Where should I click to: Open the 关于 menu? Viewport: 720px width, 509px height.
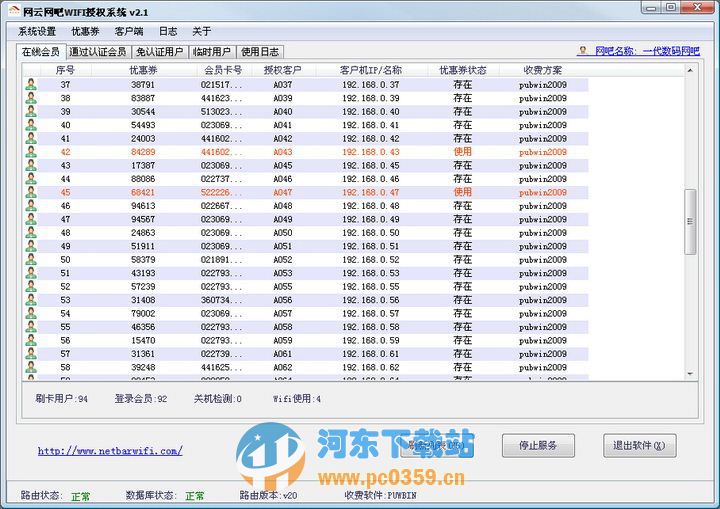202,31
